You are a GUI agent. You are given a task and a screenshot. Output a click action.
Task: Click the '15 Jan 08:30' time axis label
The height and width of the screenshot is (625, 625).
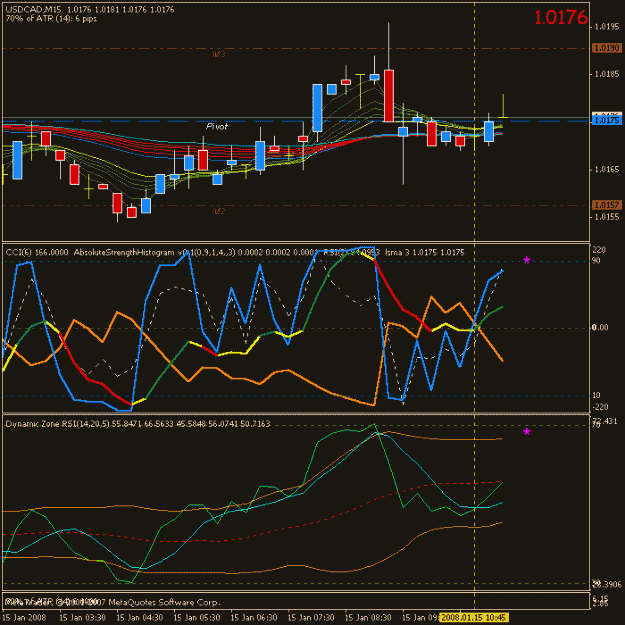click(x=368, y=618)
